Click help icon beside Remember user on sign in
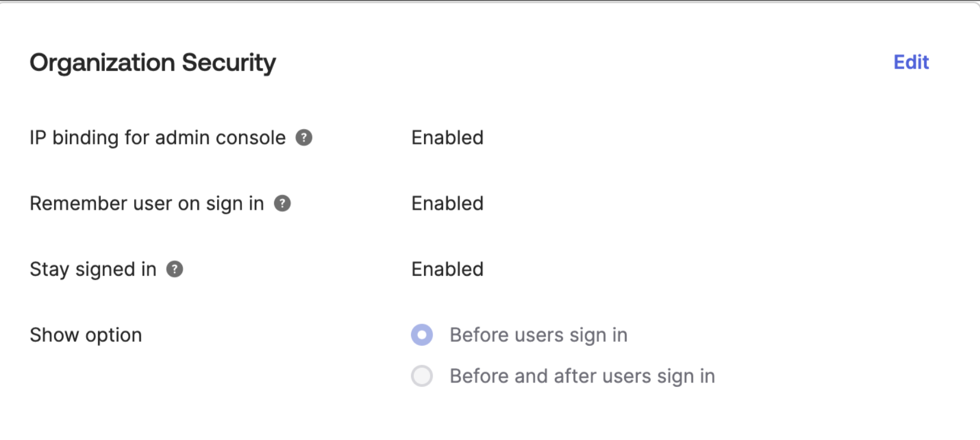This screenshot has width=980, height=440. point(282,204)
